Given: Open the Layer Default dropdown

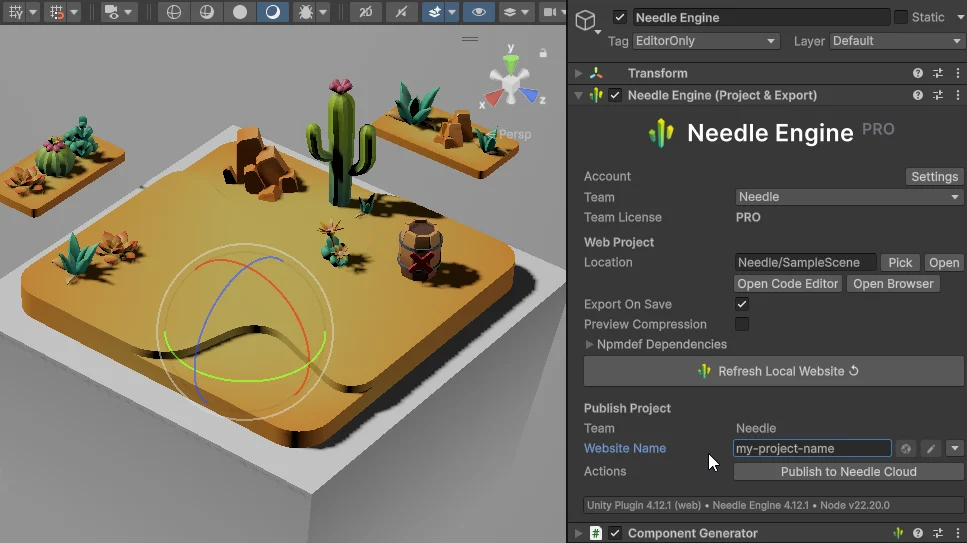Looking at the screenshot, I should pyautogui.click(x=897, y=41).
